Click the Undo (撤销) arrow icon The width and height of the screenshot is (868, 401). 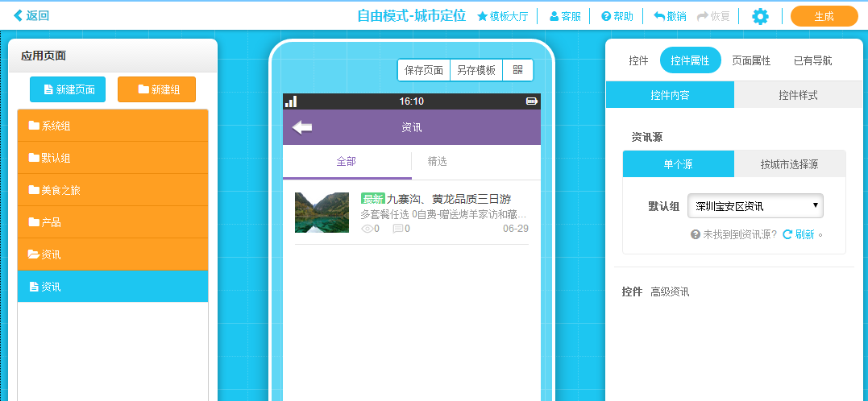pyautogui.click(x=659, y=16)
